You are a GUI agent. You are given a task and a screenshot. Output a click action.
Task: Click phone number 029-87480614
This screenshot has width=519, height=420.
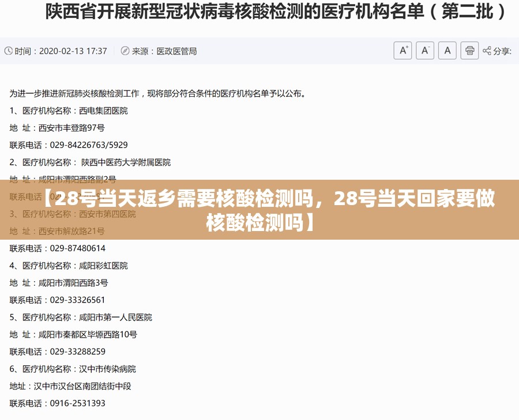pos(77,248)
